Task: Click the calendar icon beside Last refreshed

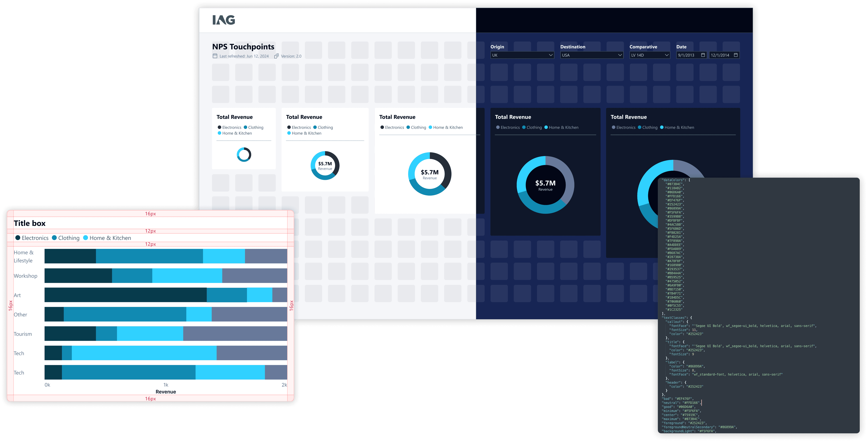Action: pos(215,56)
